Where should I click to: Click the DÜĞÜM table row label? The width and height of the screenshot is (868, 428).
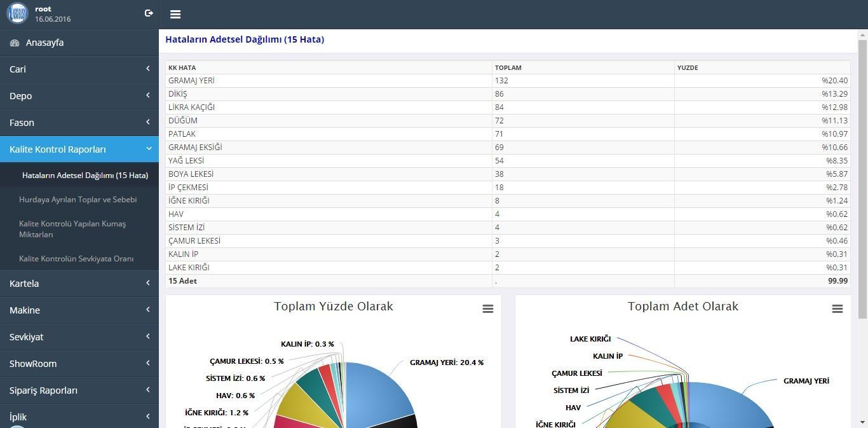[x=183, y=121]
